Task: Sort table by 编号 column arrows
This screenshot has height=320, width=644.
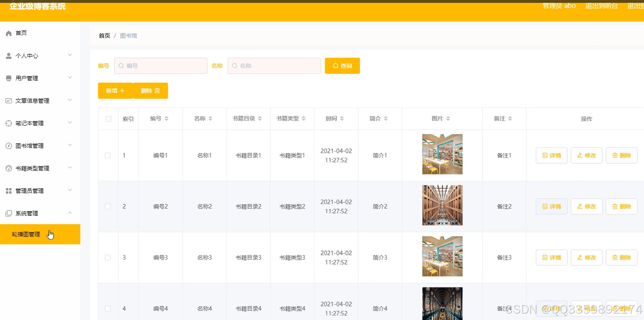Action: click(167, 118)
